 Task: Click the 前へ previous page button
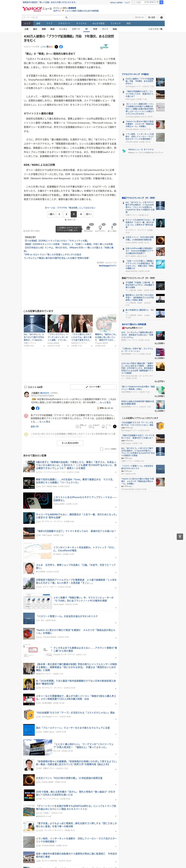coord(51,214)
